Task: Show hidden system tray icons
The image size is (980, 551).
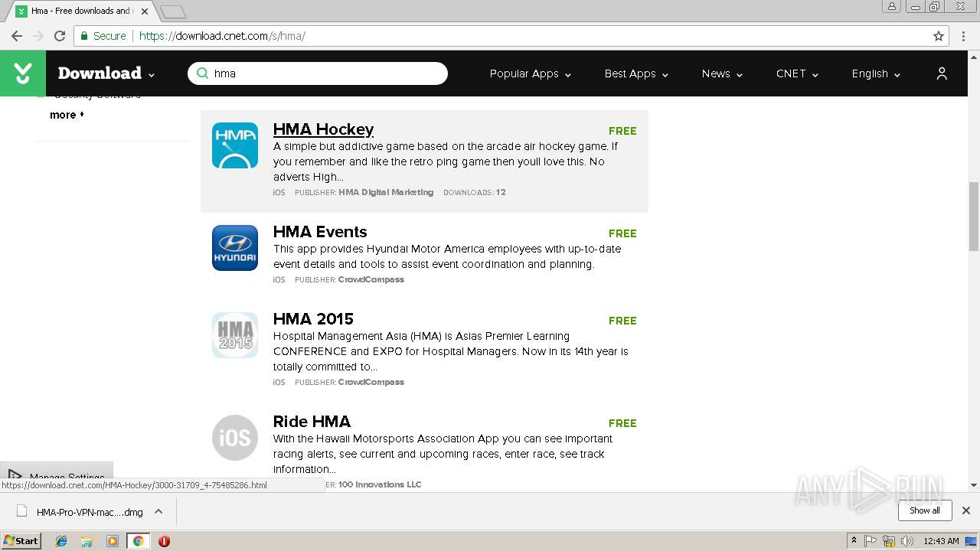Action: 854,541
